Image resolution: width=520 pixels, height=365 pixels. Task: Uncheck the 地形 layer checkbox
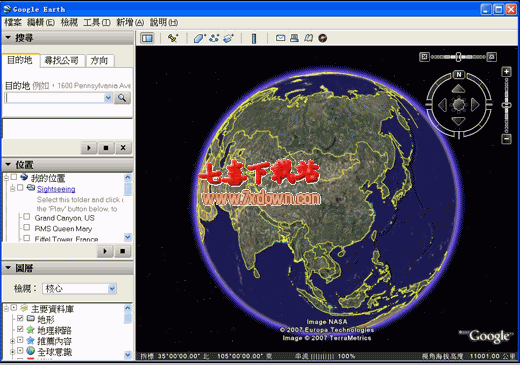[x=20, y=318]
